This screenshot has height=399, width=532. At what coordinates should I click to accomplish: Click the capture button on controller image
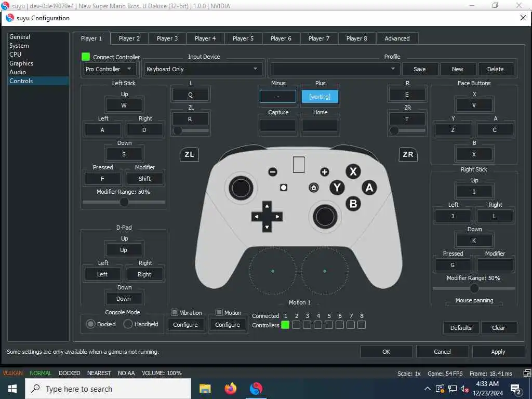(x=284, y=187)
